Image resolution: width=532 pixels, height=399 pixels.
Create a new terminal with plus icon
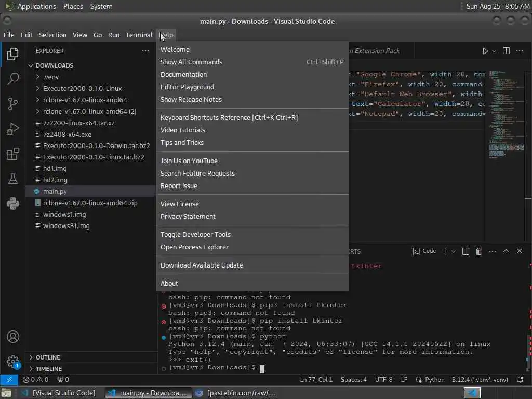click(445, 251)
